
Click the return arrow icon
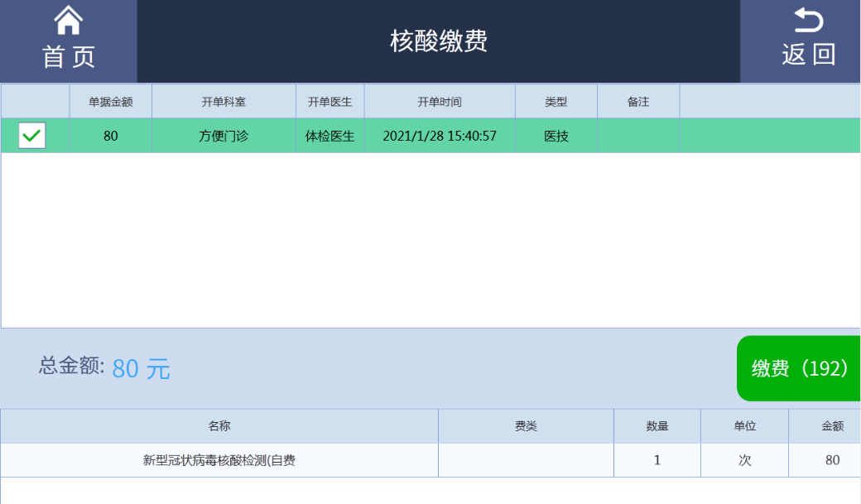[x=808, y=20]
